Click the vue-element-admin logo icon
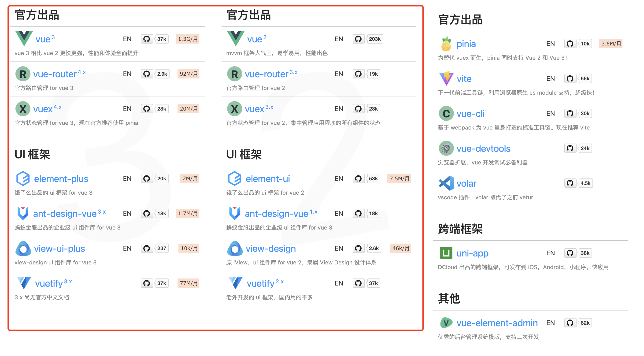 coord(446,323)
